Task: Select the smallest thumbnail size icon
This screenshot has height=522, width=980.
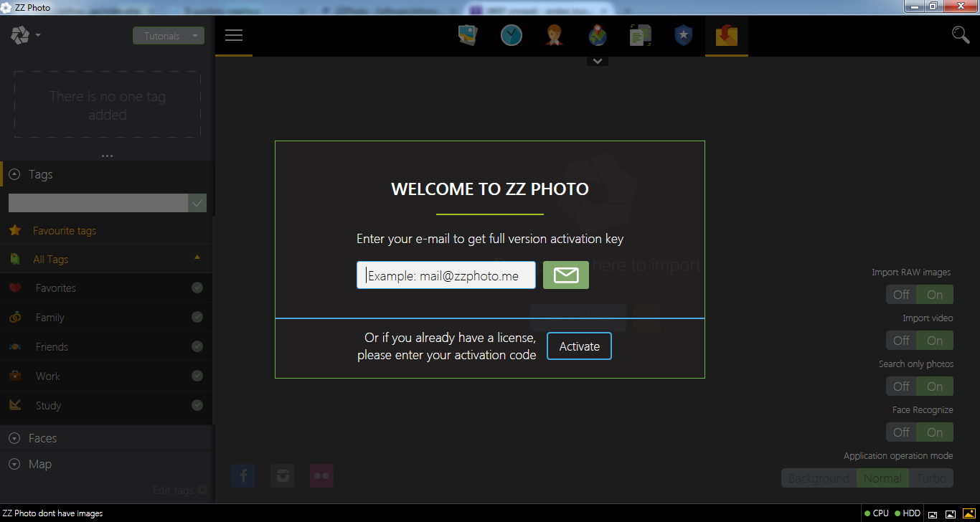Action: (933, 514)
